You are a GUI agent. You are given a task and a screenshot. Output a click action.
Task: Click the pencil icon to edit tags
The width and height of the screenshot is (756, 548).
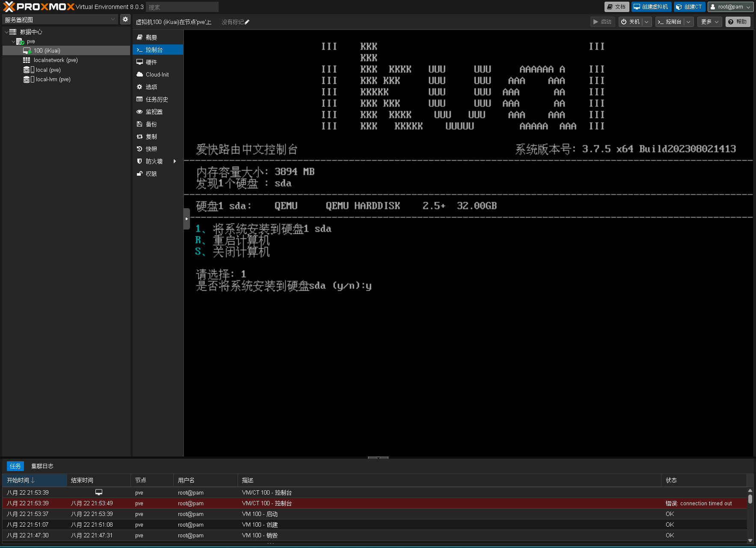[247, 22]
